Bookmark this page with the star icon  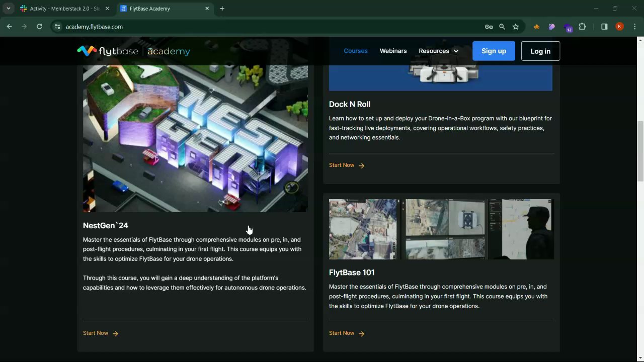(516, 27)
